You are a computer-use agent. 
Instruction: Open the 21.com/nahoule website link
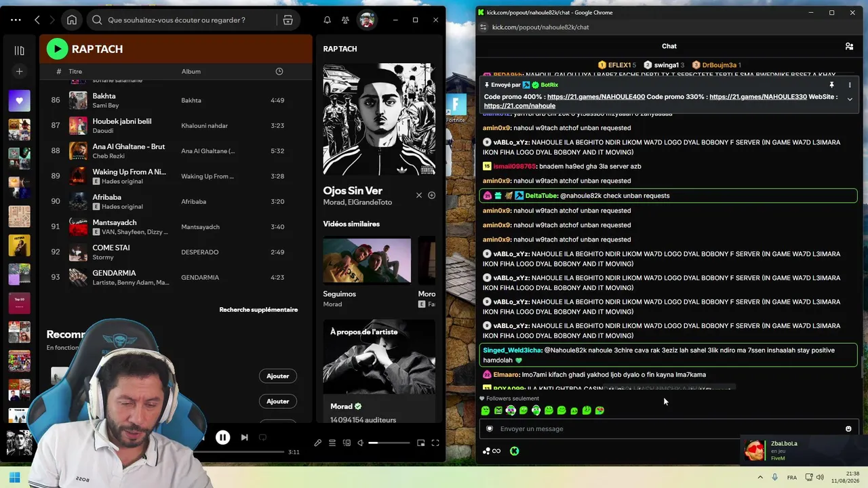519,106
